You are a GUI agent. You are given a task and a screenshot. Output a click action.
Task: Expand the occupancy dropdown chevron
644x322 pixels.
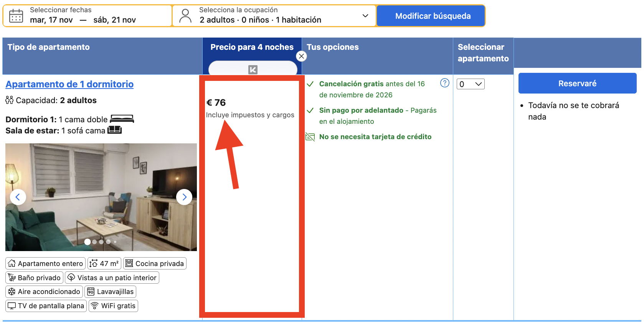(365, 16)
